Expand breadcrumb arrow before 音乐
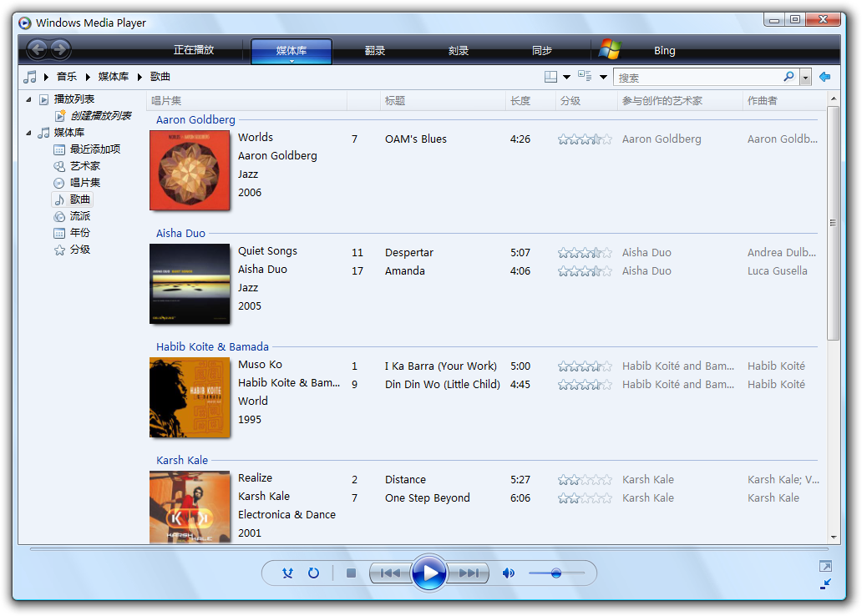This screenshot has height=616, width=862. [47, 77]
